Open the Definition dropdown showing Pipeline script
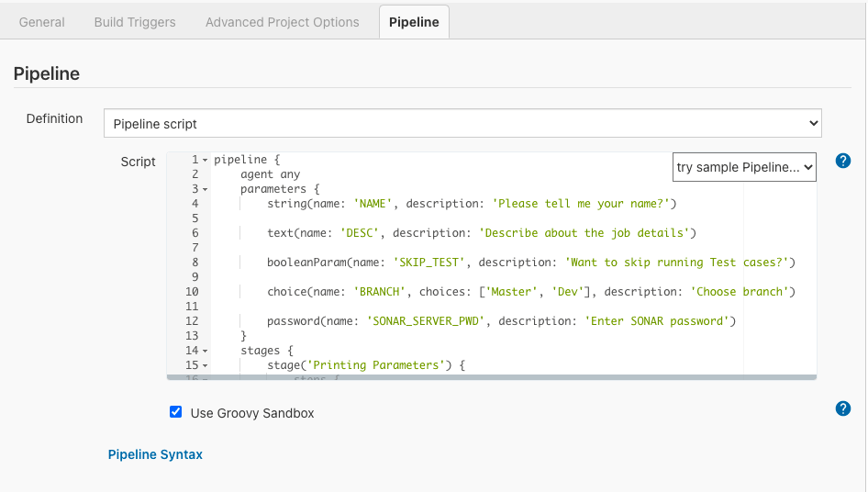 [462, 123]
